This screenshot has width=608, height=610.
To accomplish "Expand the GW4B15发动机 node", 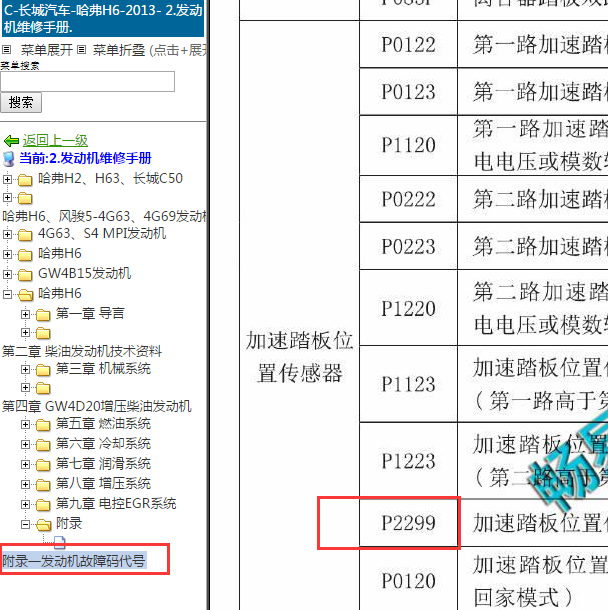I will coord(7,274).
